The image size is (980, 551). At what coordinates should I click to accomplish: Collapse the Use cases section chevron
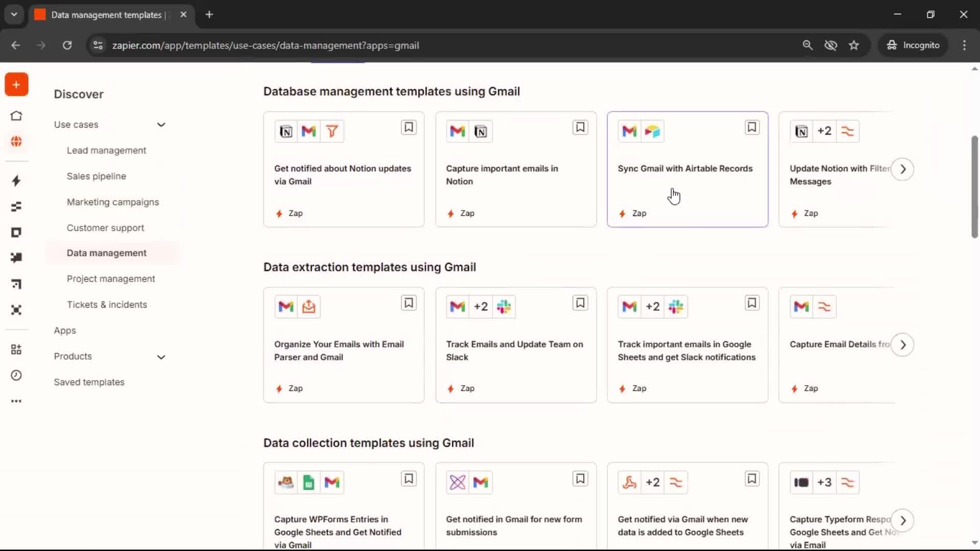161,125
